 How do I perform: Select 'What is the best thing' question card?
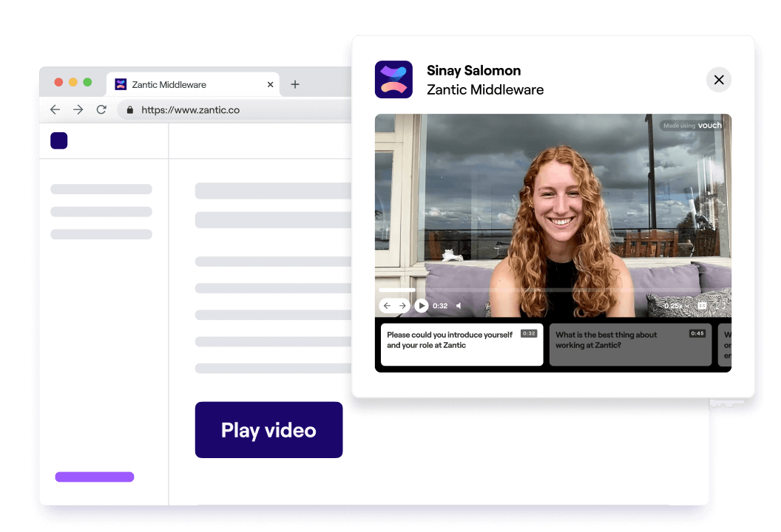[630, 344]
